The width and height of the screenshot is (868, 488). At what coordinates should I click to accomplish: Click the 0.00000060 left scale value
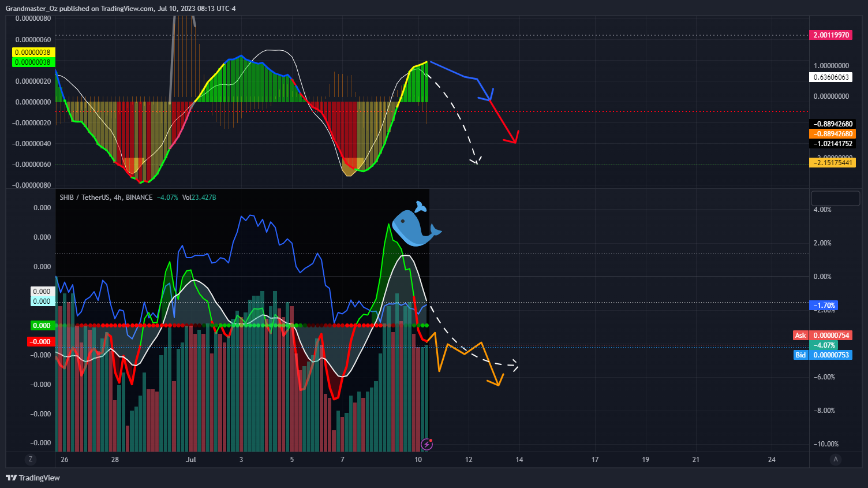coord(33,40)
